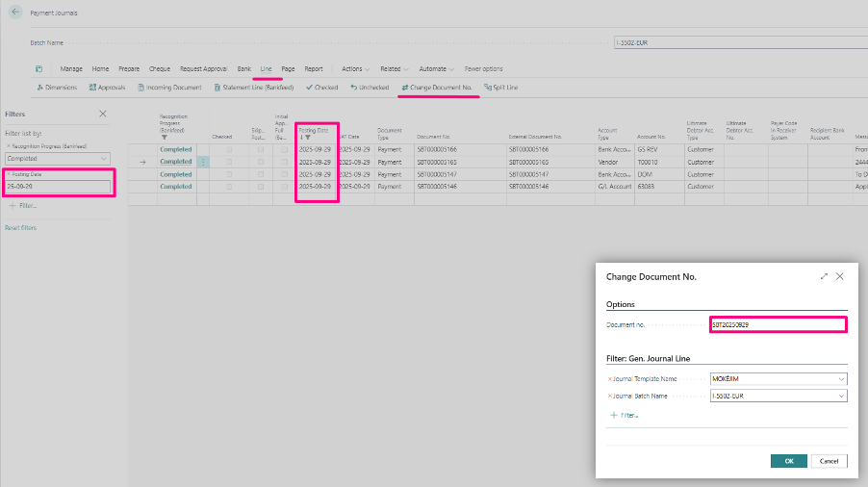868x487 pixels.
Task: Open the Journal Template Name dropdown
Action: point(841,379)
